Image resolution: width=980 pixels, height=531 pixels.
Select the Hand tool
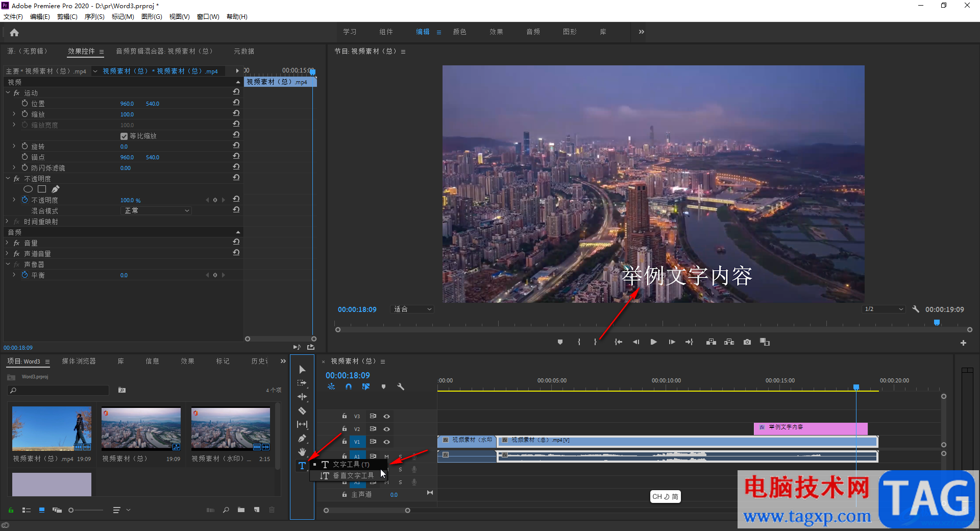click(302, 452)
